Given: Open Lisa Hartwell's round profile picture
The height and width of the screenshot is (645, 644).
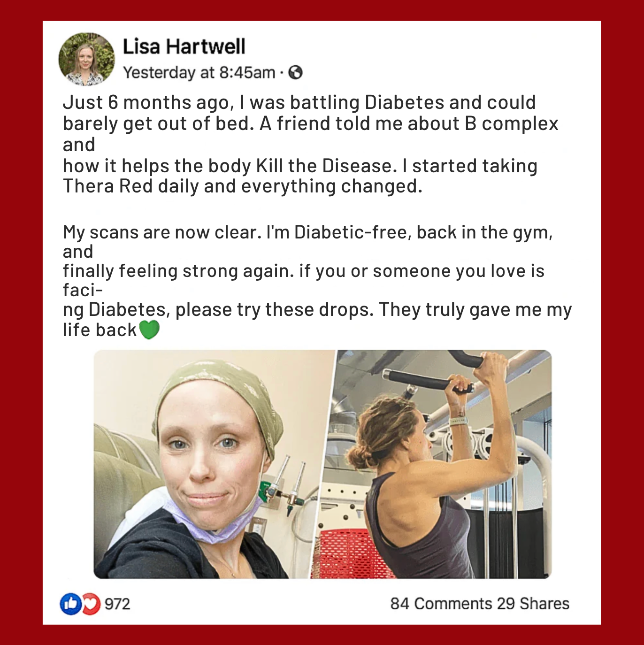Looking at the screenshot, I should 86,59.
